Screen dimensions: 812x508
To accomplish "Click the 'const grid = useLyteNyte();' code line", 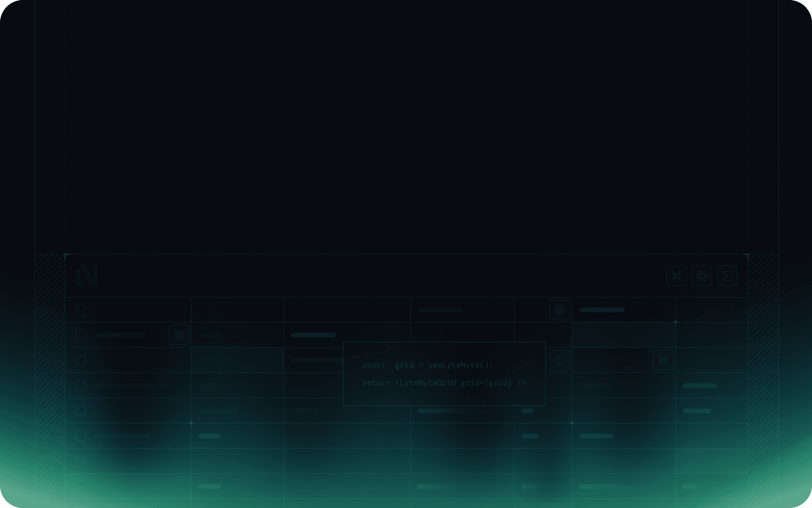I will click(x=427, y=365).
